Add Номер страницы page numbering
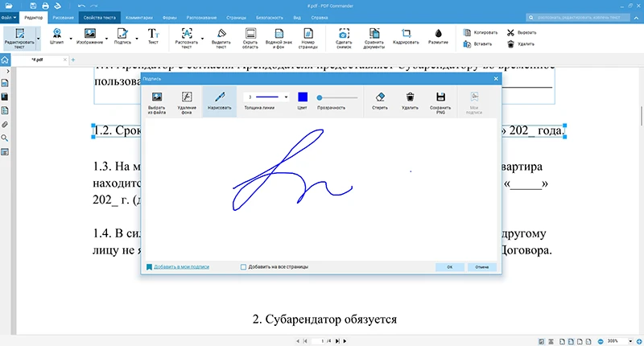The image size is (644, 346). [x=308, y=38]
